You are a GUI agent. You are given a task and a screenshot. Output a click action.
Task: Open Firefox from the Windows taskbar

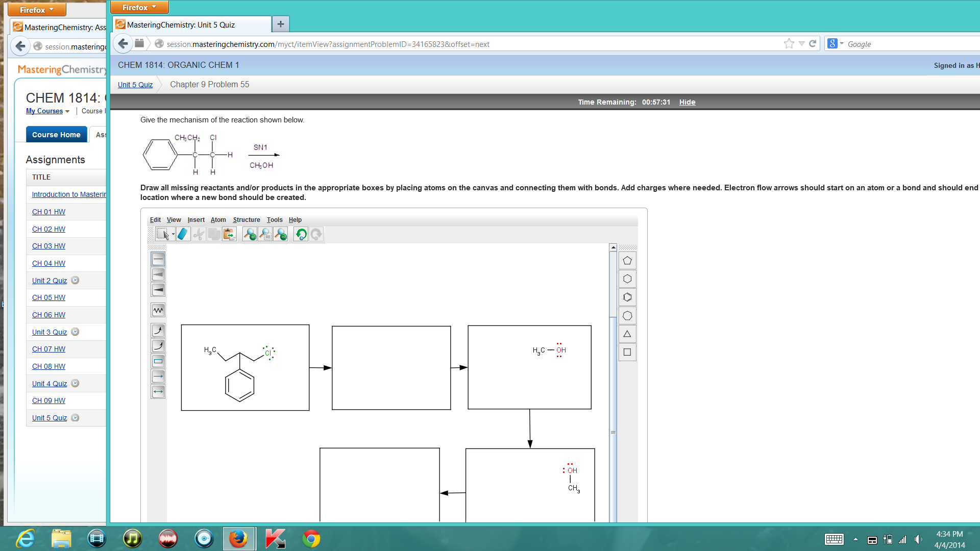tap(239, 538)
